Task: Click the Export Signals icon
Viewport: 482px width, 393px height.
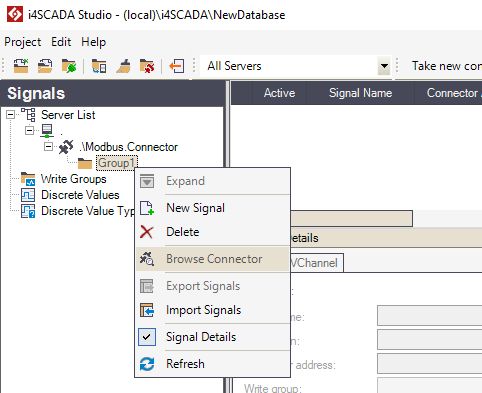Action: 147,286
